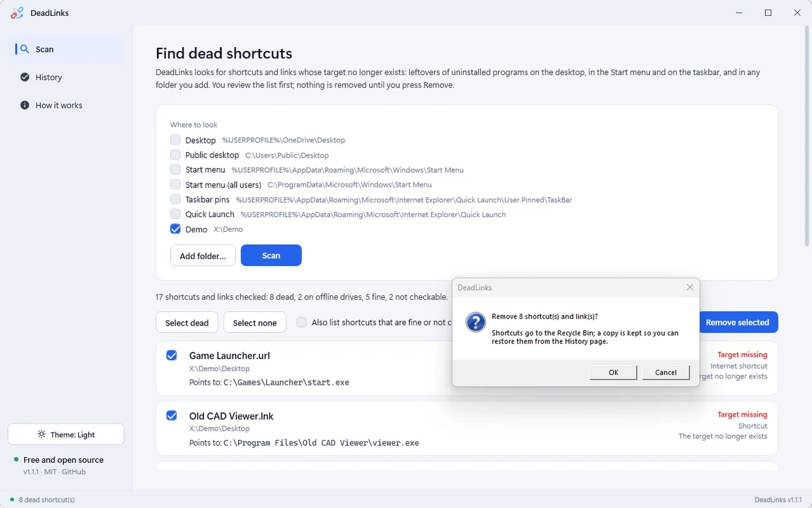Enable the Public desktop checkbox

click(x=176, y=154)
